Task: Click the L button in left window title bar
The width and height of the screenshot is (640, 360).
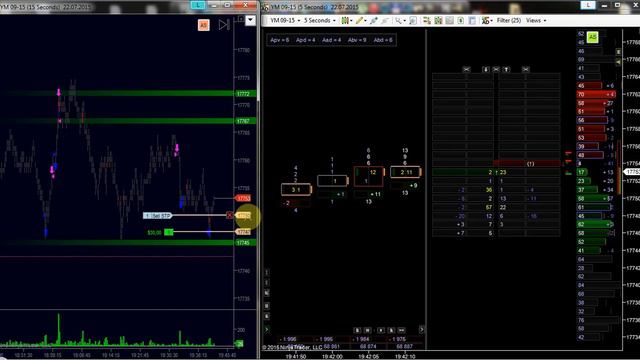Action: (x=198, y=5)
